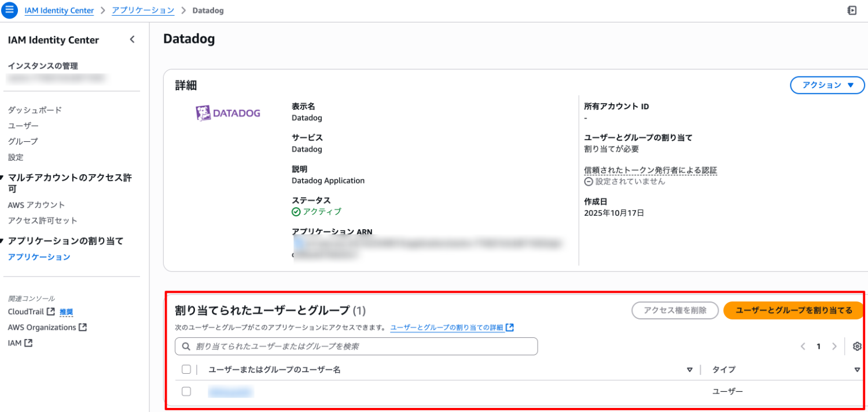Image resolution: width=868 pixels, height=412 pixels.
Task: Click the Datadog application logo
Action: pos(228,113)
